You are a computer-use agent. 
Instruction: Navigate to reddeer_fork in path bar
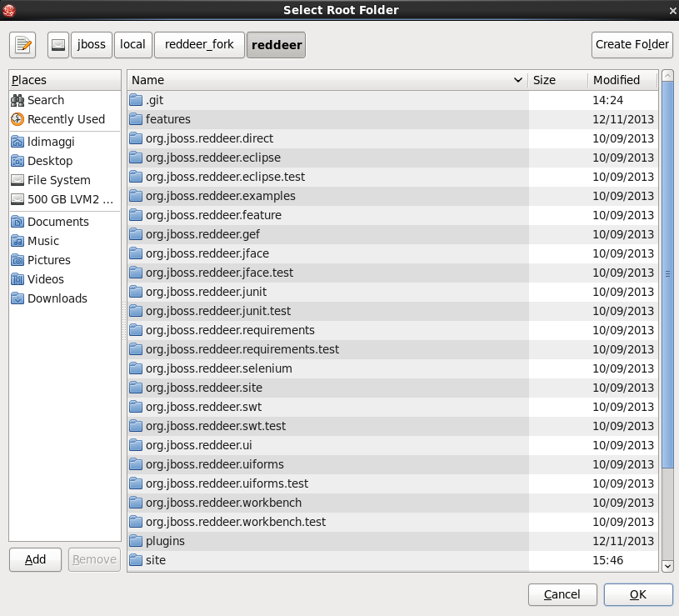(199, 45)
